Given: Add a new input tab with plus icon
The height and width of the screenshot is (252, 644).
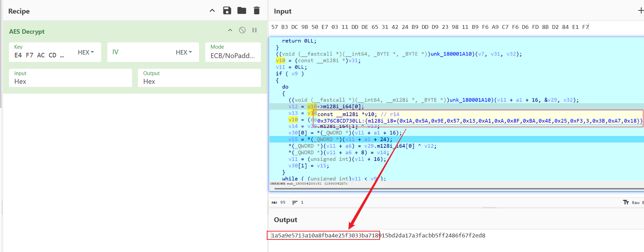Looking at the screenshot, I should [x=641, y=11].
